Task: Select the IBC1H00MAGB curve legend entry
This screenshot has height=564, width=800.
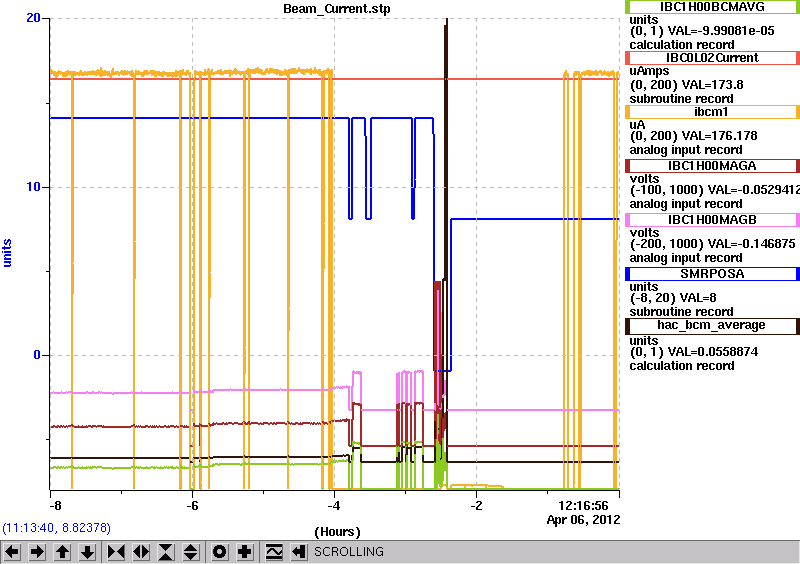Action: click(x=712, y=220)
